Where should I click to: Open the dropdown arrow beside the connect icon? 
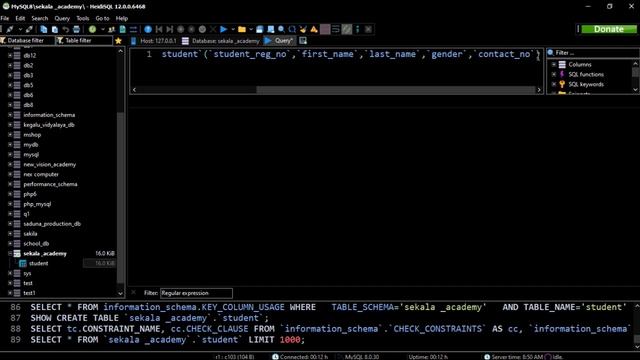coord(20,29)
